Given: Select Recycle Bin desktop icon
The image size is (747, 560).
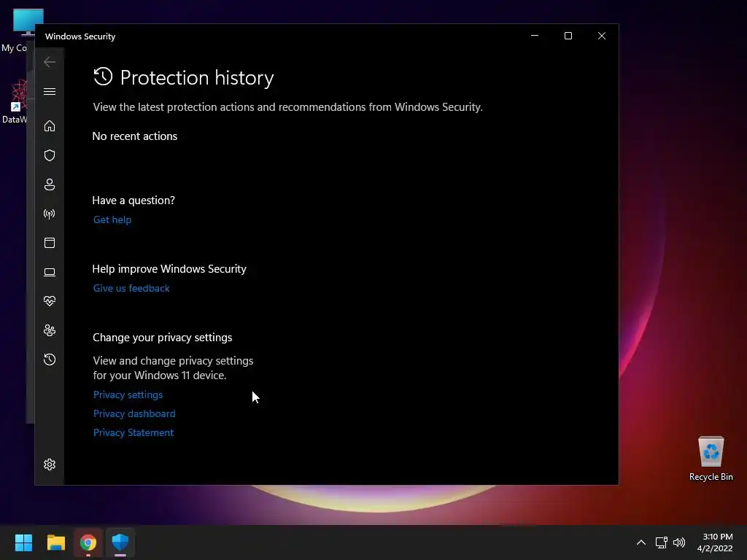Looking at the screenshot, I should click(711, 458).
